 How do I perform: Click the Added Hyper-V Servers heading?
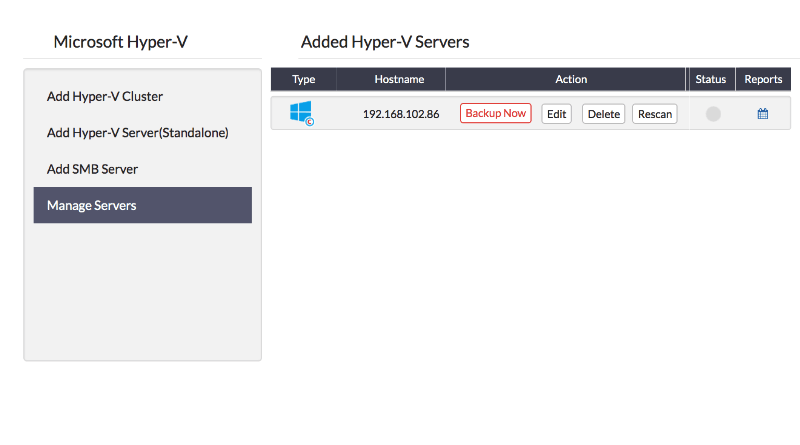[385, 42]
